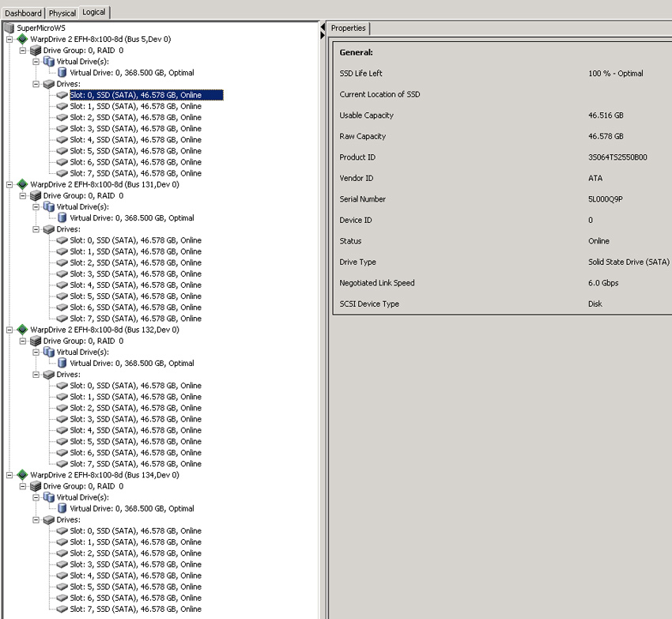The width and height of the screenshot is (672, 619).
Task: Click the 'Solid State Drive (SATA)' drive type value
Action: [x=629, y=262]
